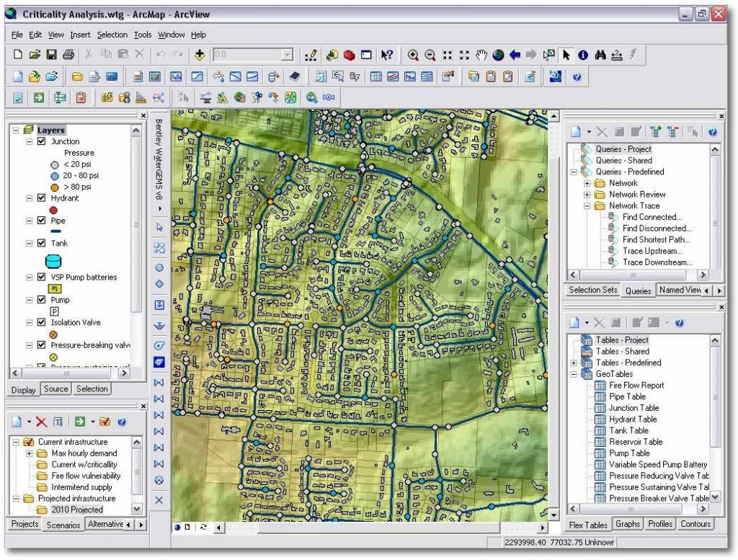
Task: Click the New Map File icon
Action: coord(18,55)
